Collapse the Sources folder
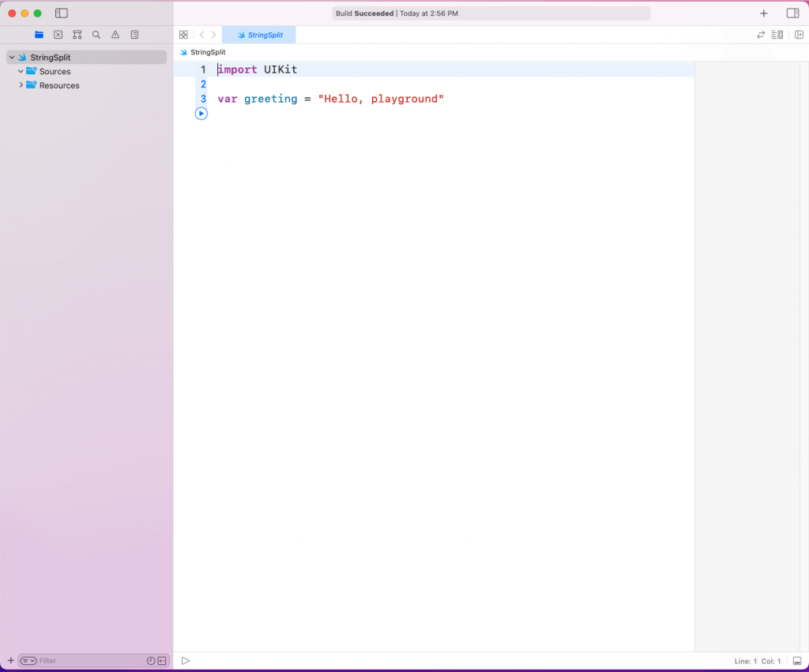The height and width of the screenshot is (672, 809). pyautogui.click(x=21, y=72)
